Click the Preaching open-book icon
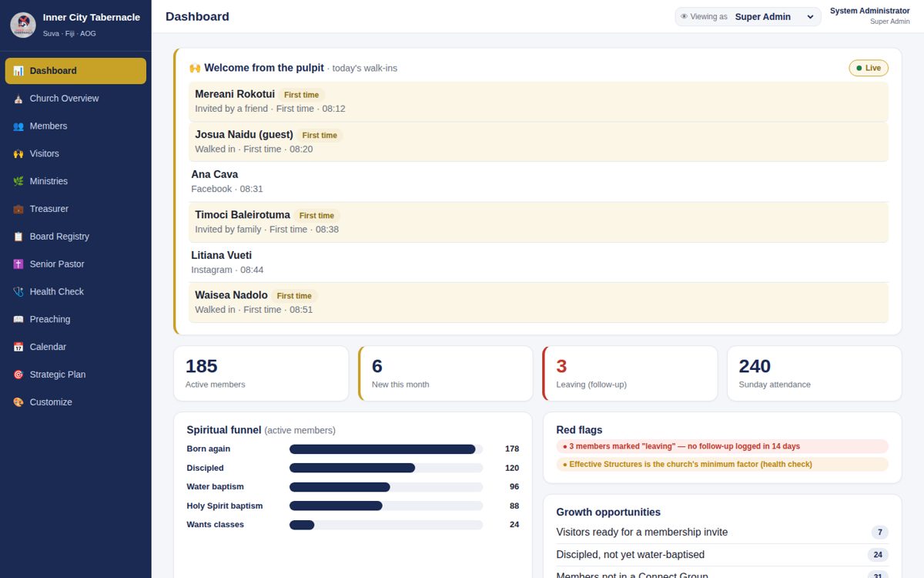This screenshot has width=924, height=578. click(18, 319)
